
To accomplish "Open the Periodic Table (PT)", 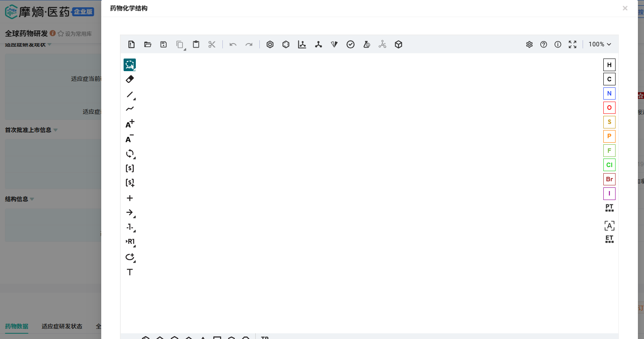I will tap(609, 208).
